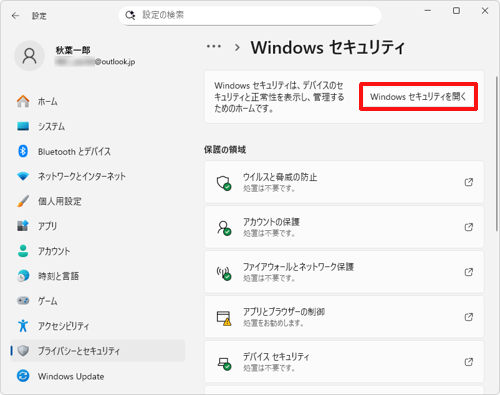This screenshot has height=395, width=500.
Task: Open ウイルスと脅威の防止 protection area
Action: pos(344,182)
